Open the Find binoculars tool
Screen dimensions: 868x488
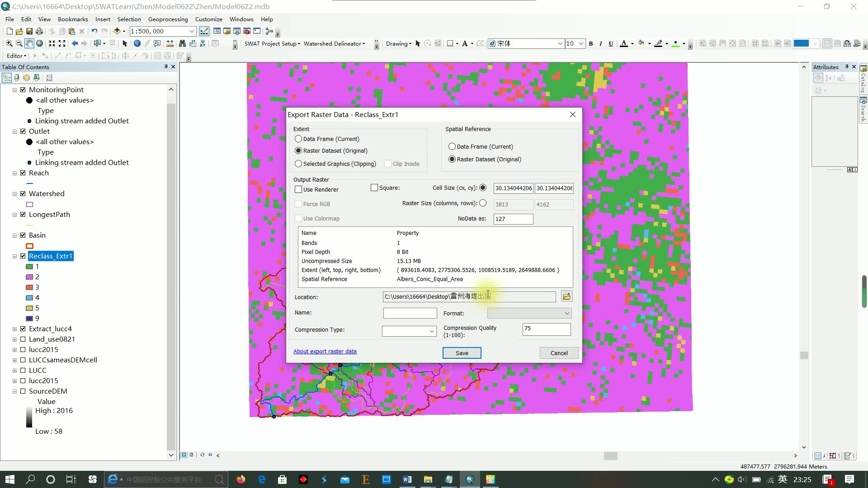[182, 43]
